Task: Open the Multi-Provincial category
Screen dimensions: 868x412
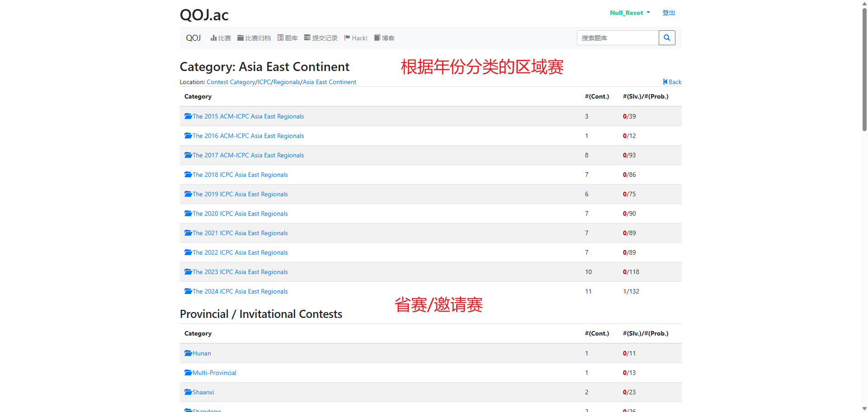Action: click(x=214, y=373)
